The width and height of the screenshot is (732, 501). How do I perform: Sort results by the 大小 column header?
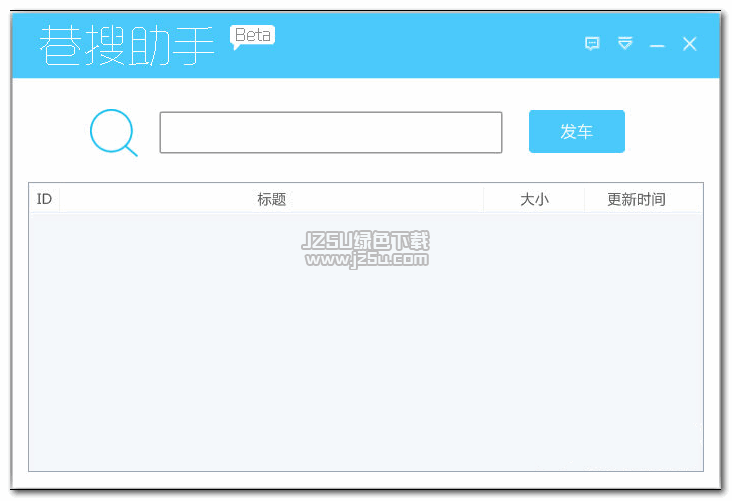[534, 199]
